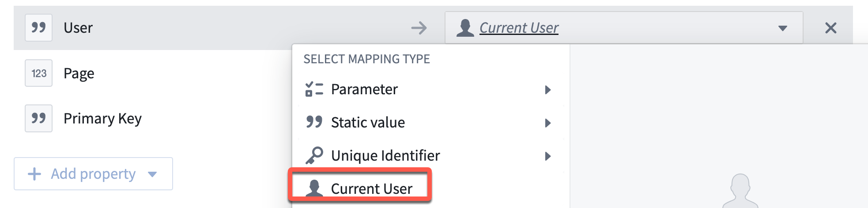Viewport: 868px width, 208px height.
Task: Choose Current User mapping type
Action: (359, 188)
